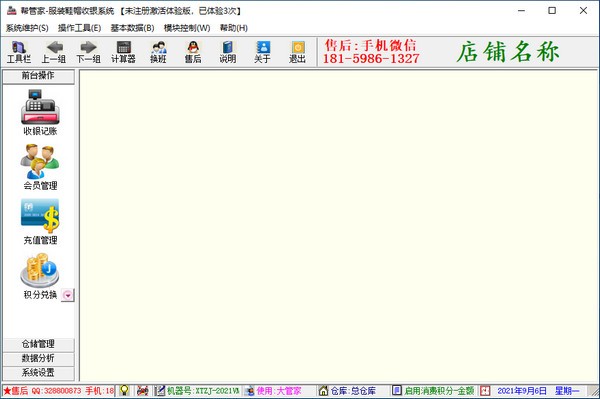Click the app icon in title bar
The image size is (600, 399).
[x=11, y=10]
